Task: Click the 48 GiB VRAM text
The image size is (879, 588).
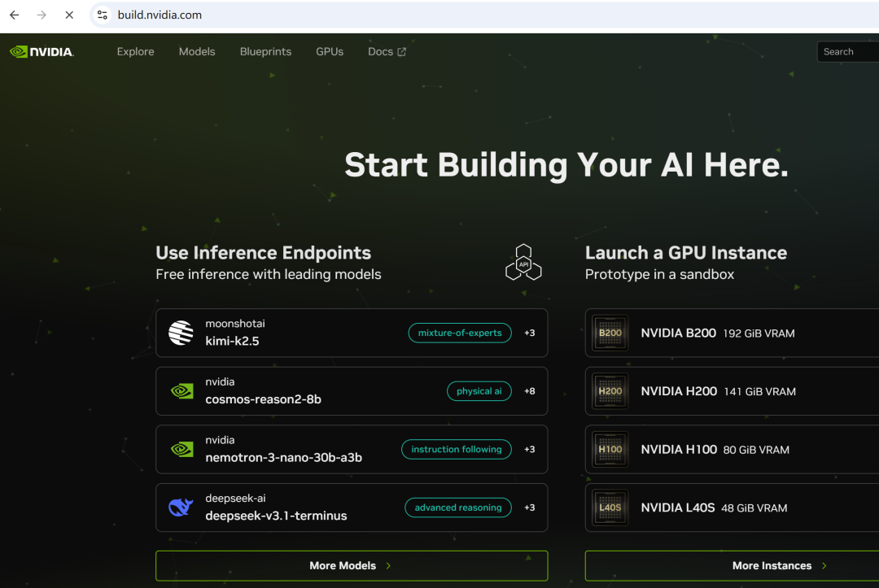Action: (754, 508)
